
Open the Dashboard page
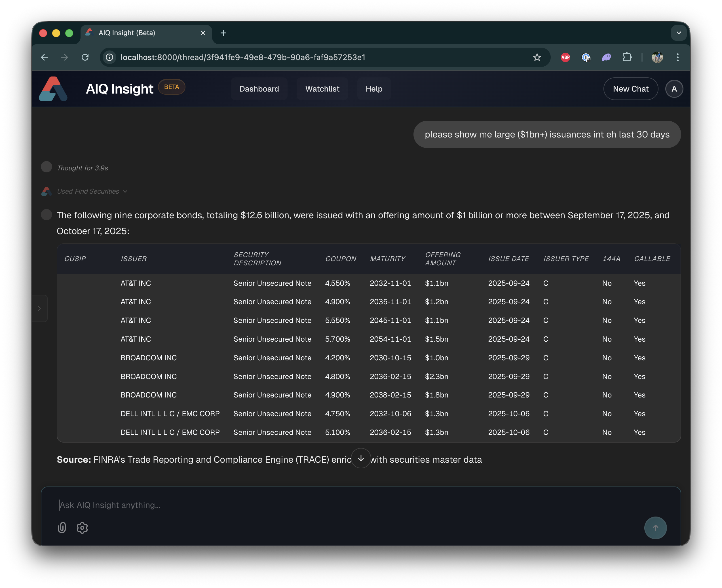(259, 89)
